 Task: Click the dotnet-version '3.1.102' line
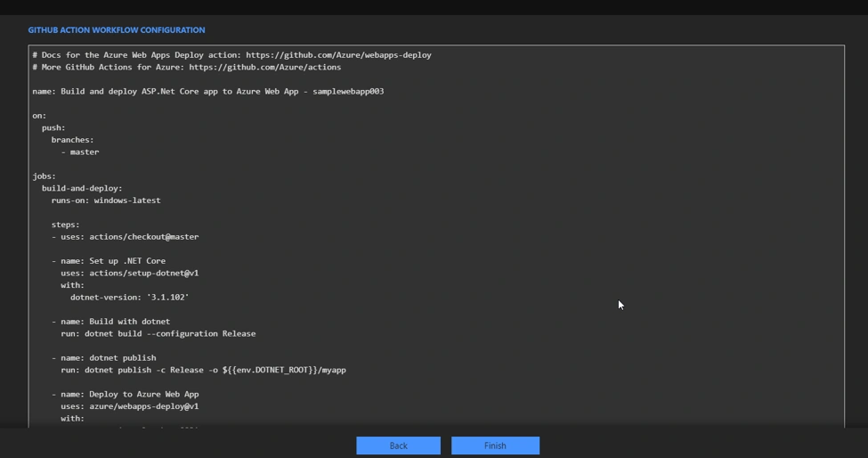pyautogui.click(x=130, y=298)
